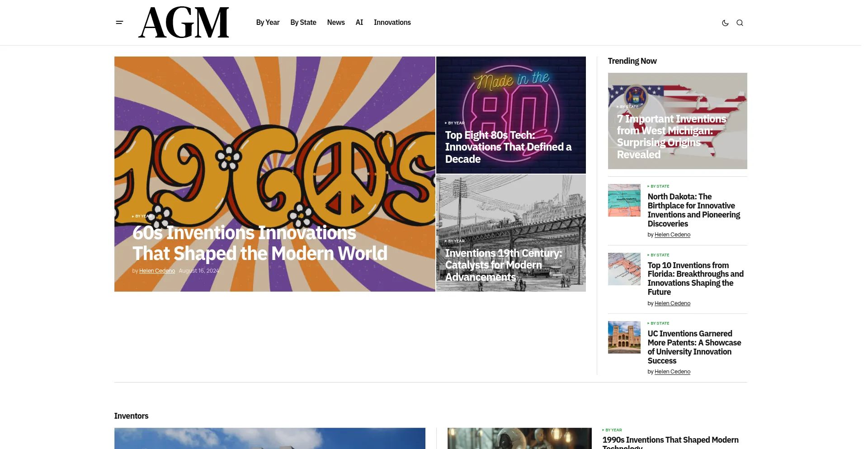Click the Inventors section heading
868x449 pixels.
coord(131,416)
